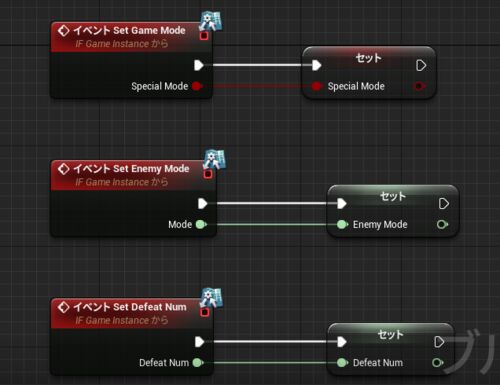Screen dimensions: 500x385
Task: Click execution output pin of Enemy Mode setter
Action: pyautogui.click(x=444, y=203)
